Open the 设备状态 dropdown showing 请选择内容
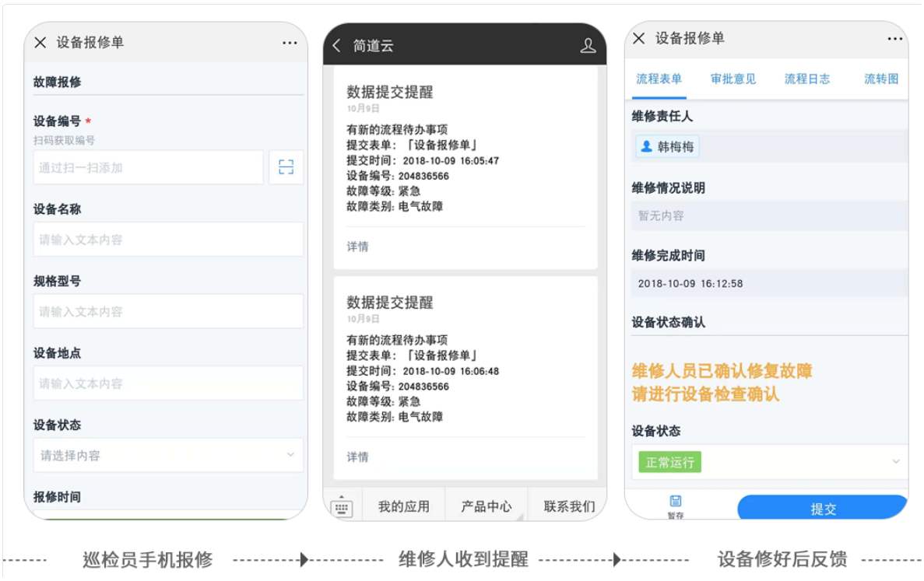Viewport: 924px width, 581px height. click(x=167, y=455)
